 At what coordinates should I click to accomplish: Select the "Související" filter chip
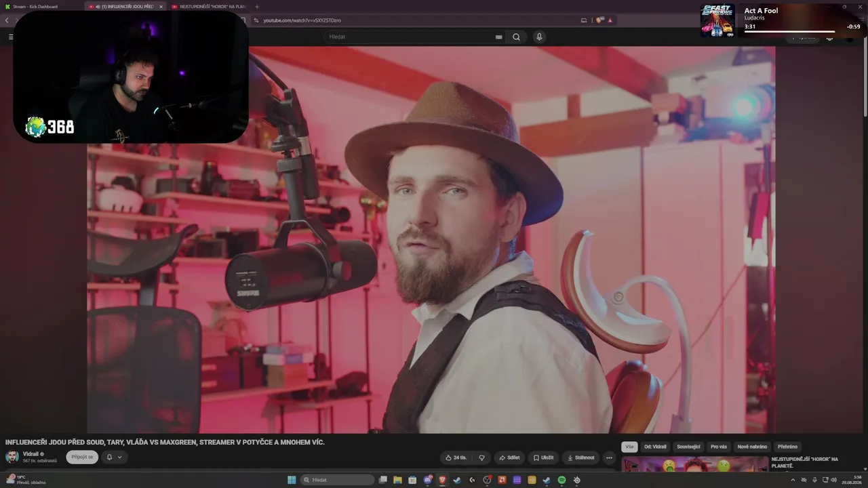click(689, 447)
